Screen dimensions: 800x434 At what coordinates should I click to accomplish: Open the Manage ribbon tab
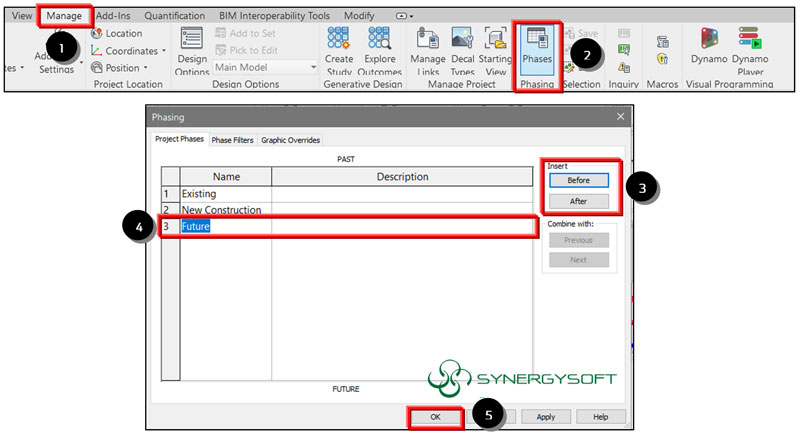(x=64, y=16)
